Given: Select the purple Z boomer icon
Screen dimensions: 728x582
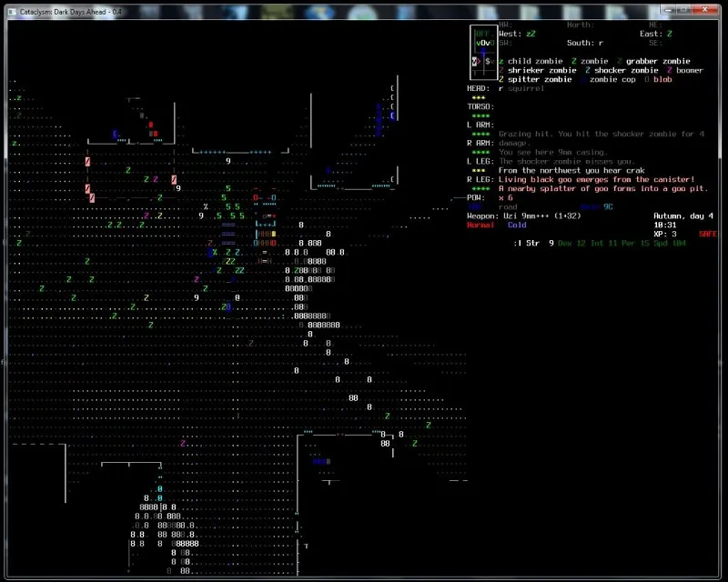Looking at the screenshot, I should tap(671, 70).
